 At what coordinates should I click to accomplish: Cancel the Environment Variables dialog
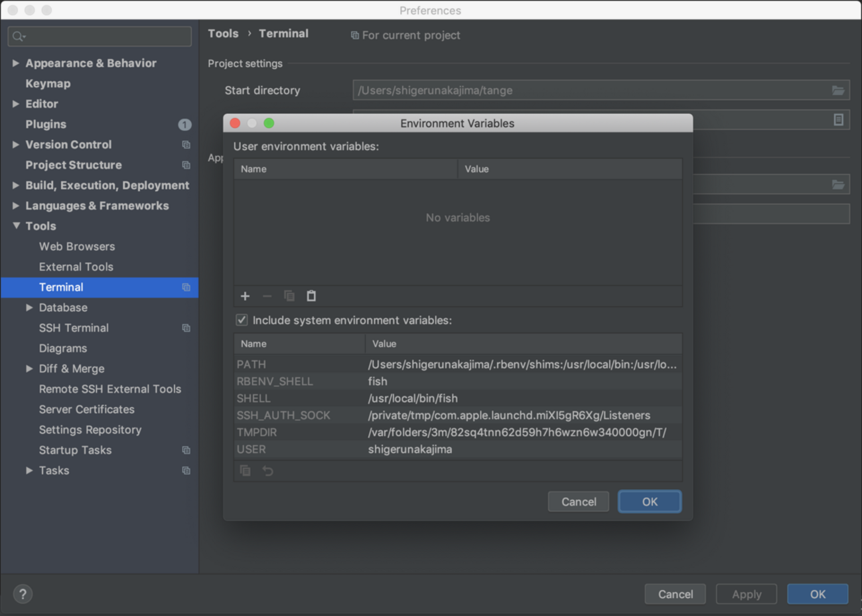point(578,502)
